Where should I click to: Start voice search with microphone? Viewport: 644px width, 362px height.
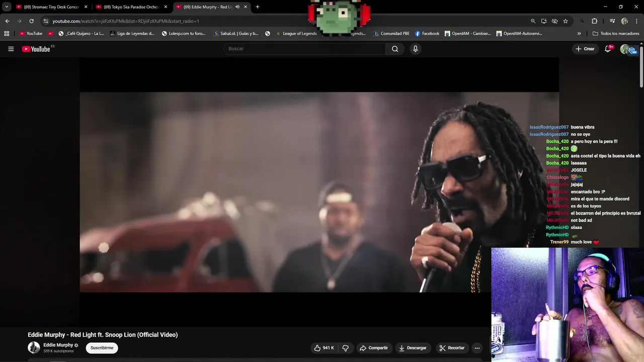[415, 49]
